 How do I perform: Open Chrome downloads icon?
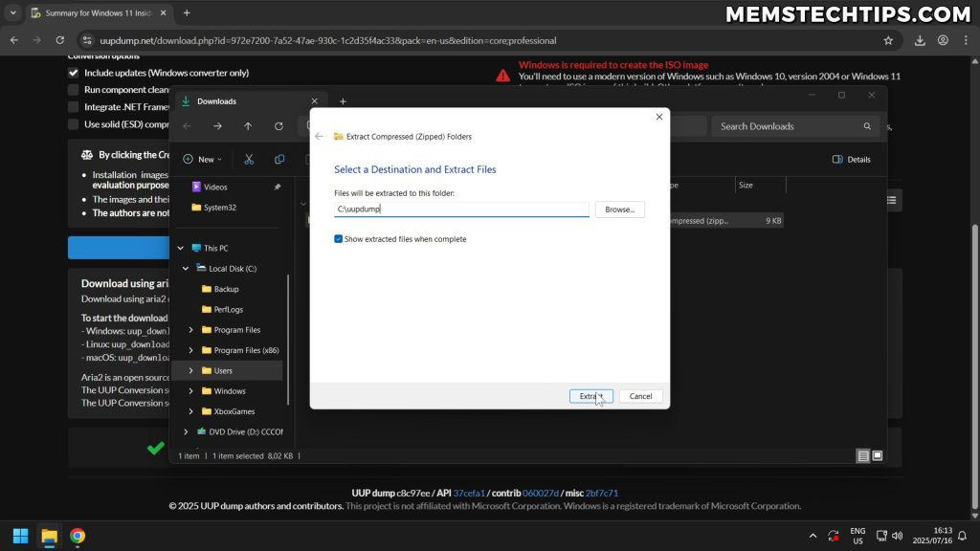pos(920,40)
